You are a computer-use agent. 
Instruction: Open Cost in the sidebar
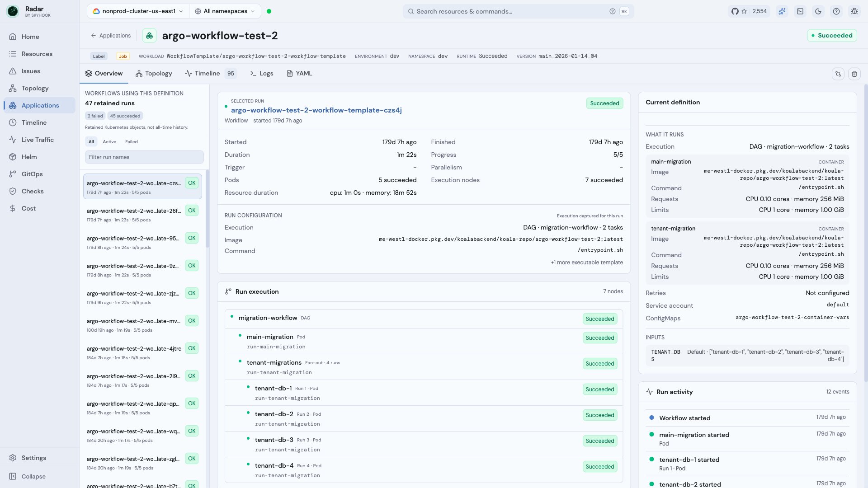(x=39, y=208)
